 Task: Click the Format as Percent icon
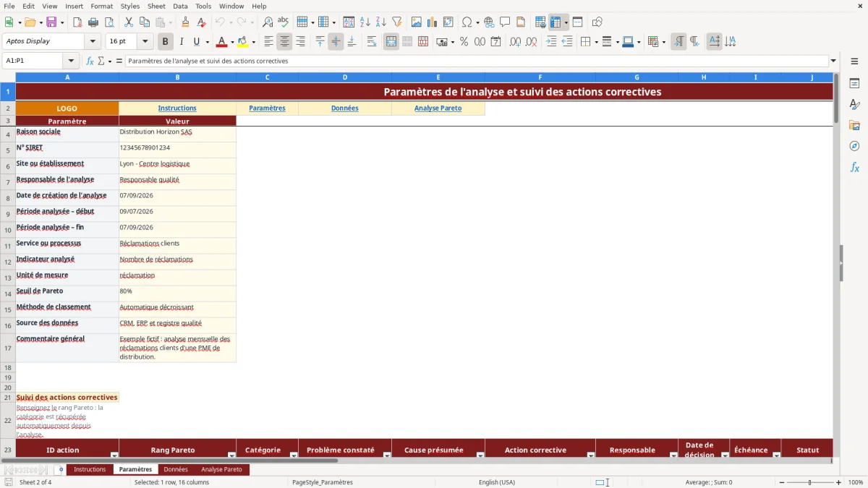[464, 42]
